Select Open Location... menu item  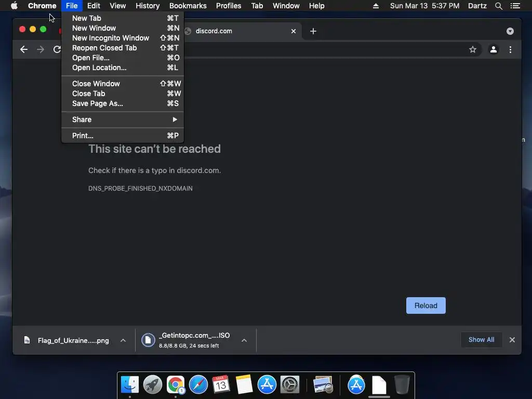[123, 68]
